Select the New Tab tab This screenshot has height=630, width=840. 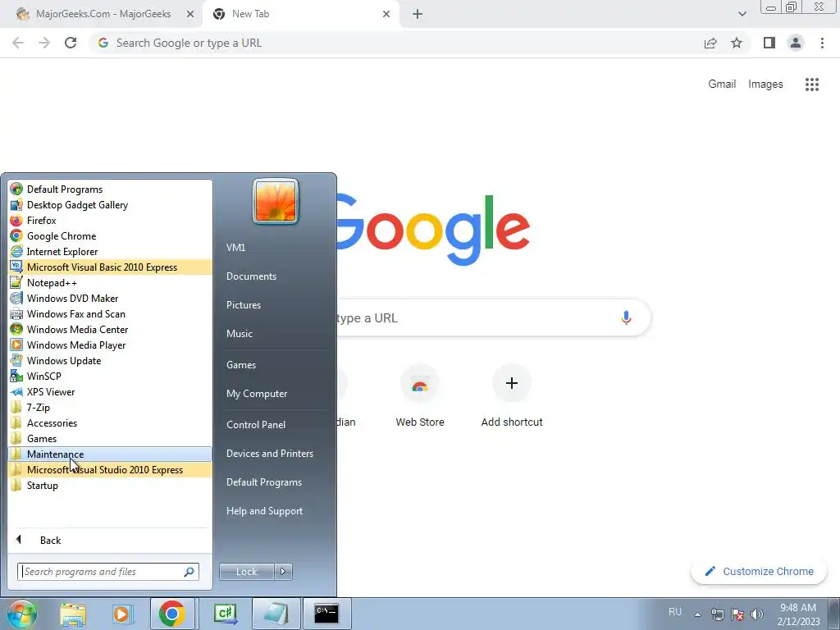[300, 14]
